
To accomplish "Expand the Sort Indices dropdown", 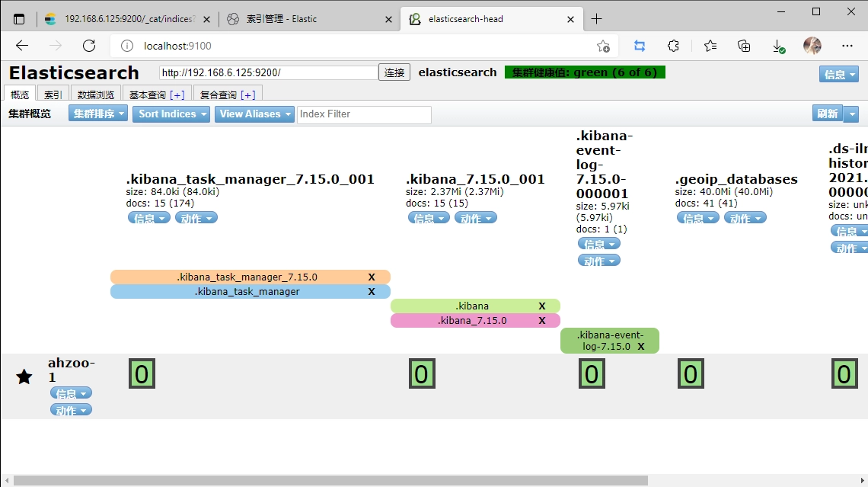I will (x=174, y=114).
